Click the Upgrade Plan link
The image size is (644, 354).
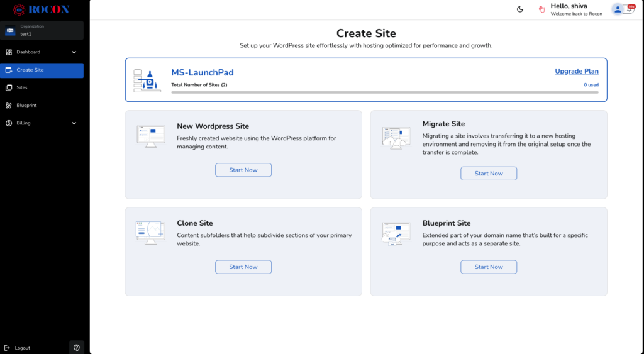coord(576,71)
